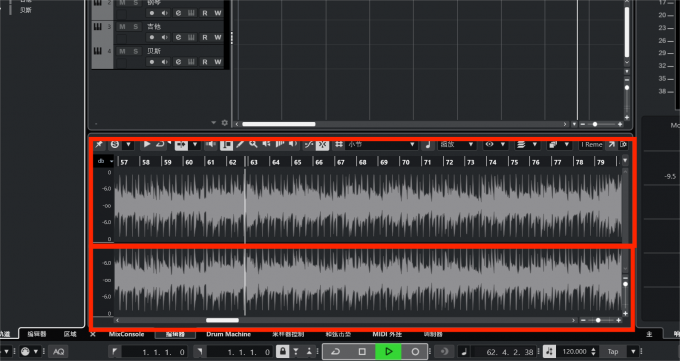Click the green Play button
This screenshot has width=680, height=361.
tap(389, 351)
